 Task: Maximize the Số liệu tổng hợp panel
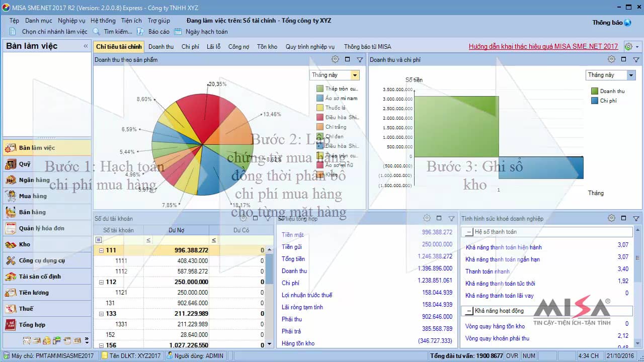[439, 218]
